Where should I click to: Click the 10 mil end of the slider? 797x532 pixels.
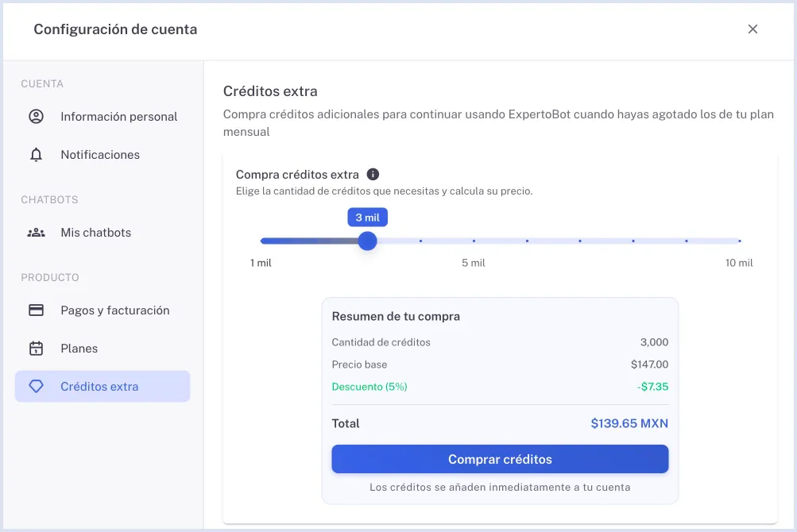coord(737,241)
